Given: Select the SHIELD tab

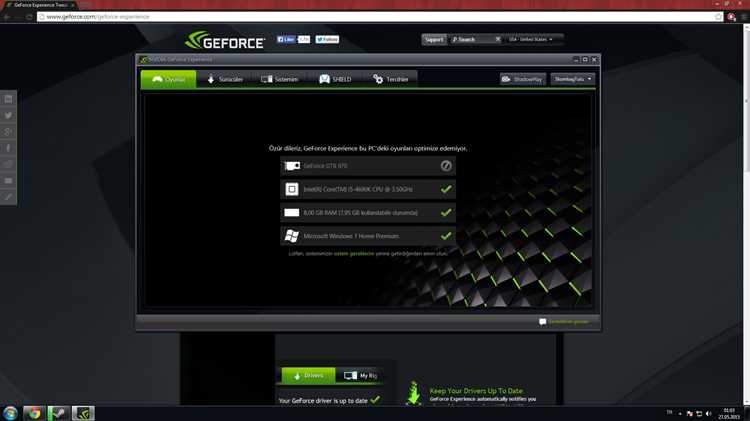Looking at the screenshot, I should tap(335, 79).
